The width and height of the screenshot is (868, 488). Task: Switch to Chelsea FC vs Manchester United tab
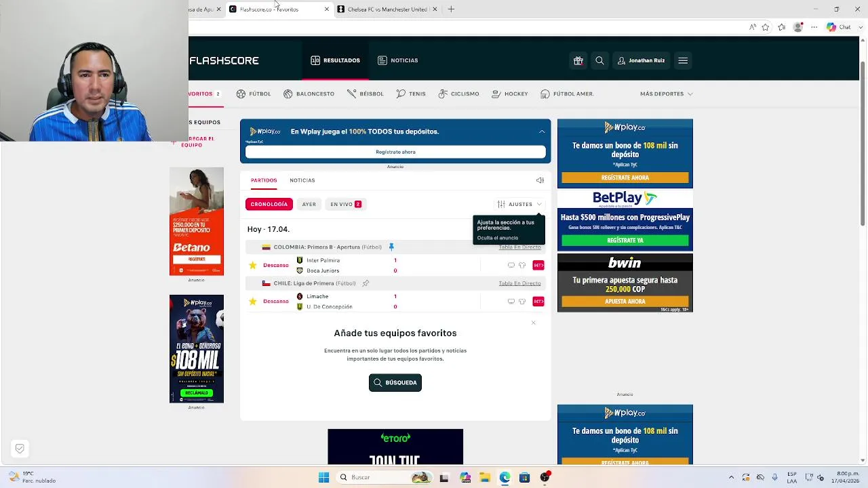tap(387, 9)
